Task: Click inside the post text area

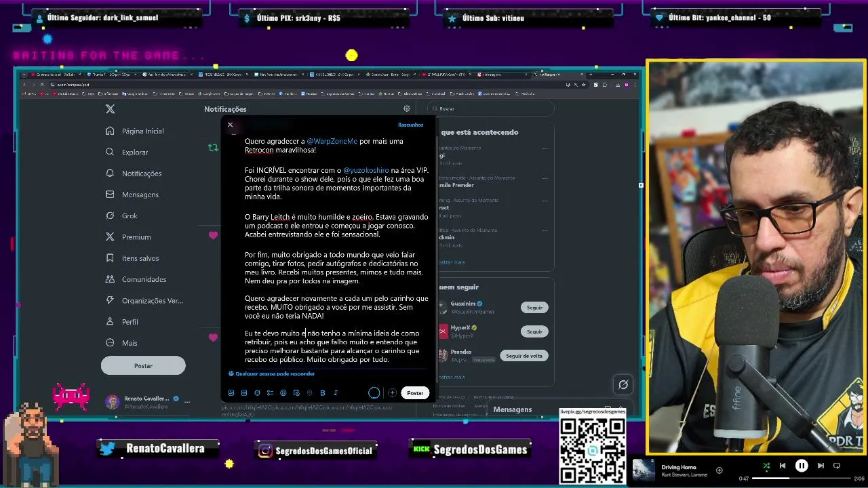Action: pyautogui.click(x=336, y=250)
